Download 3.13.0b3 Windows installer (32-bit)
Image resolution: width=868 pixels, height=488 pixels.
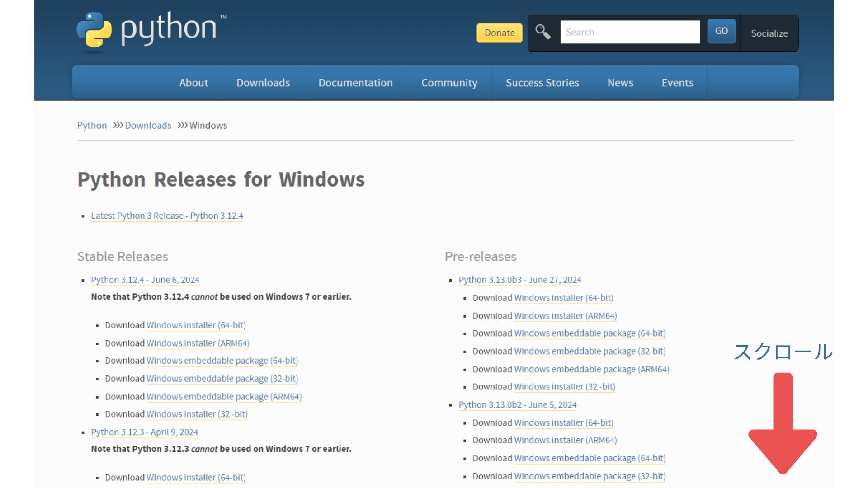pyautogui.click(x=565, y=387)
